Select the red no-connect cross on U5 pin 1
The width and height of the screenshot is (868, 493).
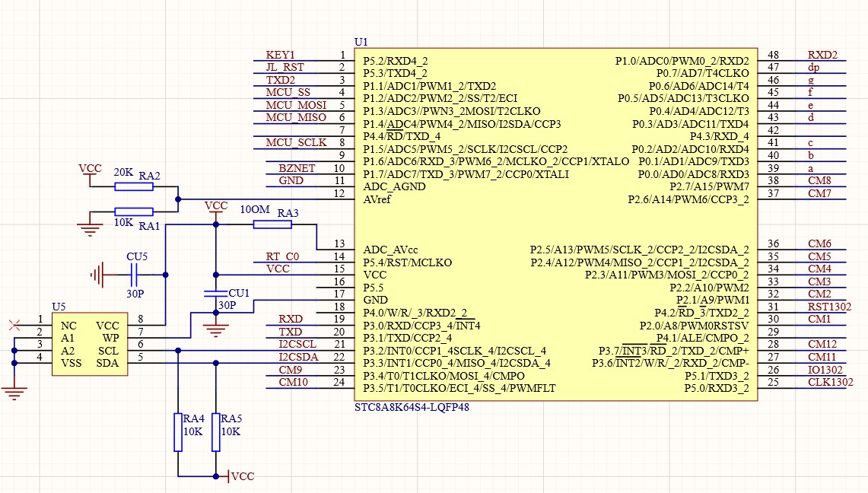coord(15,325)
